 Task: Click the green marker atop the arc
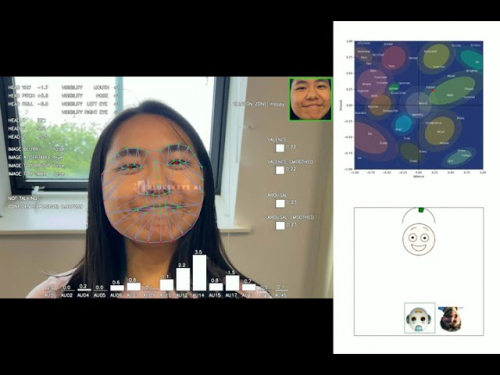pyautogui.click(x=421, y=210)
